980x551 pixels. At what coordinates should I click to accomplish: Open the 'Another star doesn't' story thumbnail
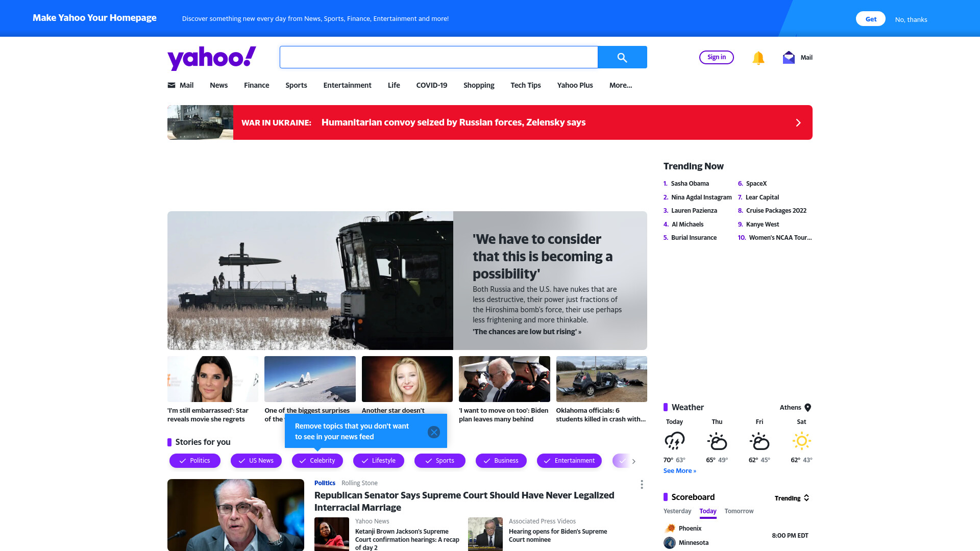tap(407, 379)
